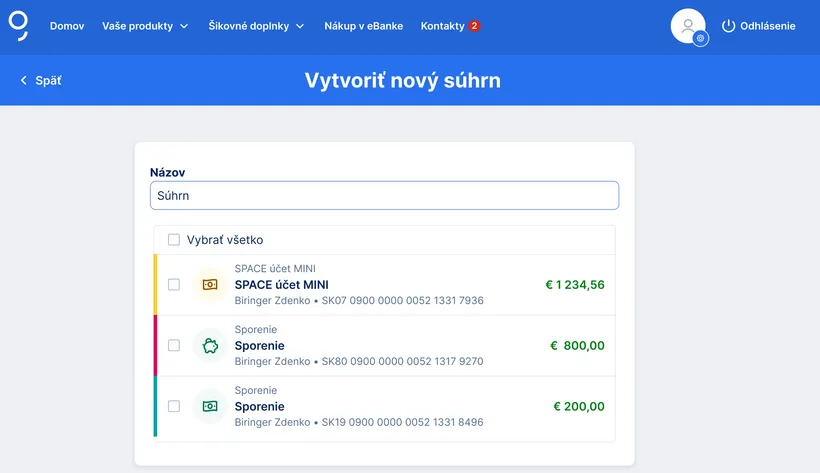The width and height of the screenshot is (820, 473).
Task: Open Nákup v eBanke menu item
Action: (x=364, y=26)
